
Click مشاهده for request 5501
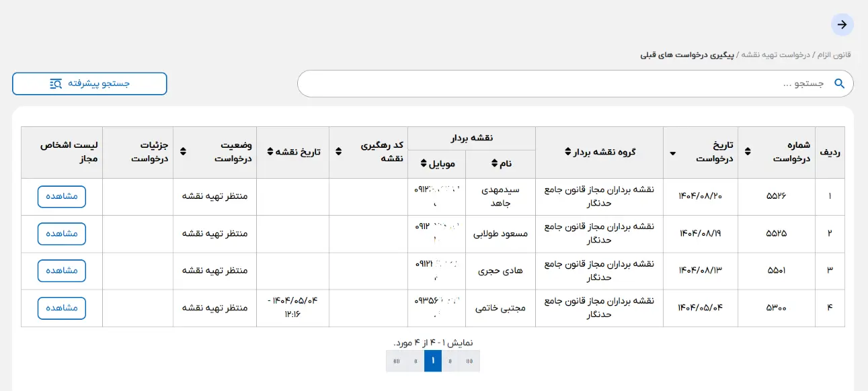click(62, 271)
